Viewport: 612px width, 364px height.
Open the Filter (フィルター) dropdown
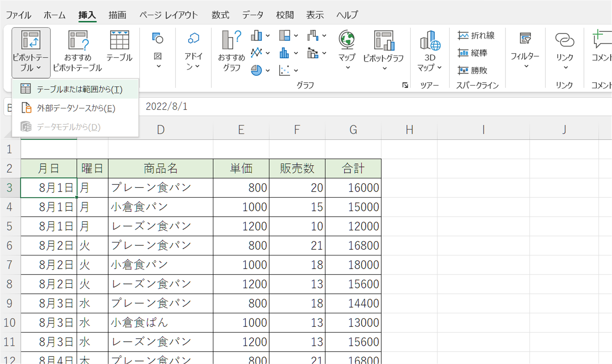tap(525, 51)
